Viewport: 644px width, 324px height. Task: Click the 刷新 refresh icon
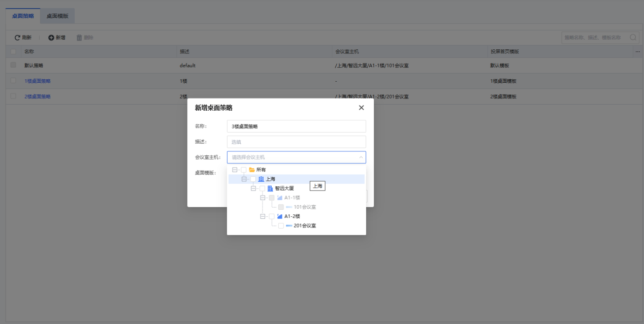click(17, 38)
